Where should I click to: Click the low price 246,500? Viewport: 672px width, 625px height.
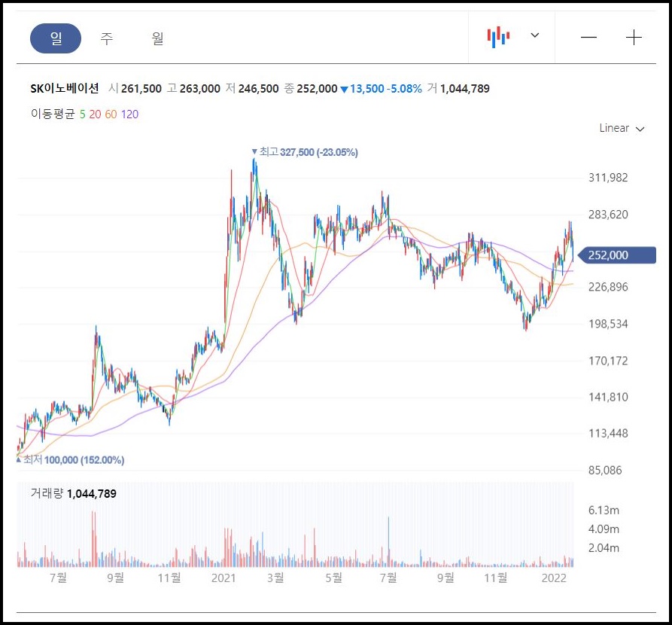pos(258,89)
